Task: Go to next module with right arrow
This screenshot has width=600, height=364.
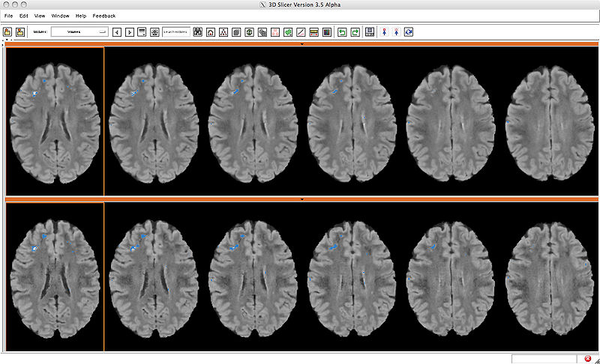Action: (x=129, y=32)
